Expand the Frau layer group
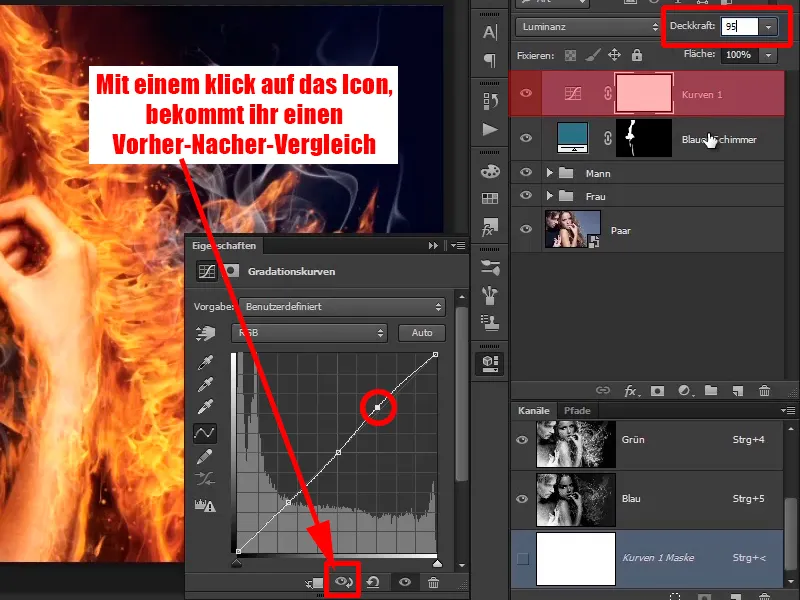This screenshot has height=600, width=800. (x=549, y=195)
